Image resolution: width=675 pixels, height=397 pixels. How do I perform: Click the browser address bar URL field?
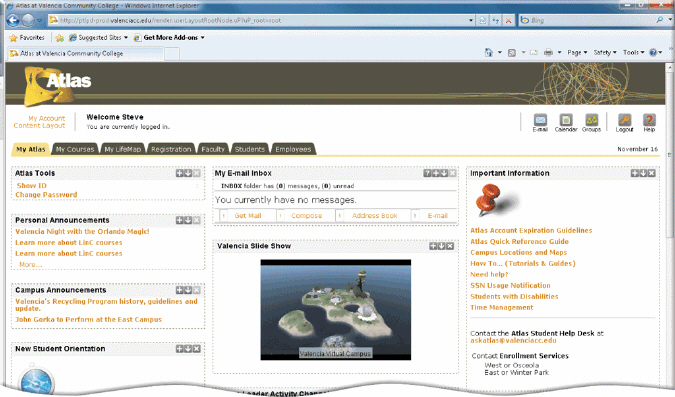click(258, 20)
